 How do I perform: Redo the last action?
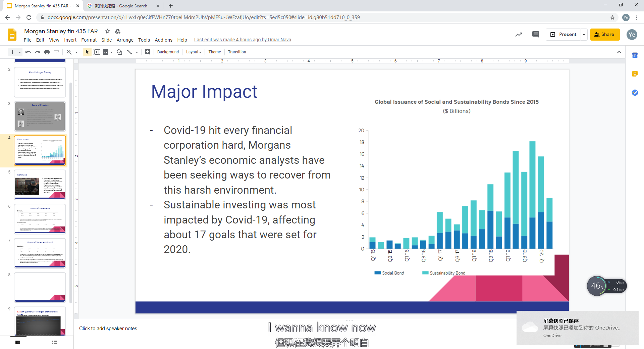tap(38, 52)
